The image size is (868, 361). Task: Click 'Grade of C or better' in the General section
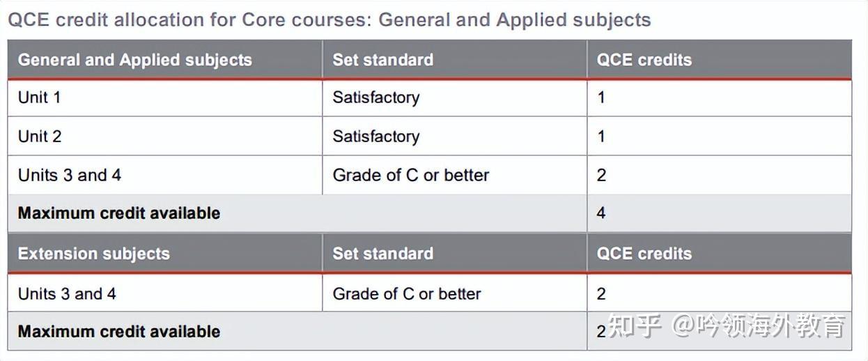[410, 175]
